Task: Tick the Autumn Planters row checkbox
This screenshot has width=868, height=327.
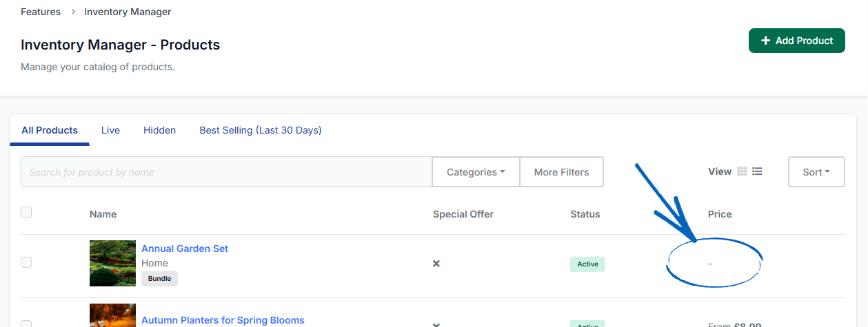Action: tap(26, 323)
